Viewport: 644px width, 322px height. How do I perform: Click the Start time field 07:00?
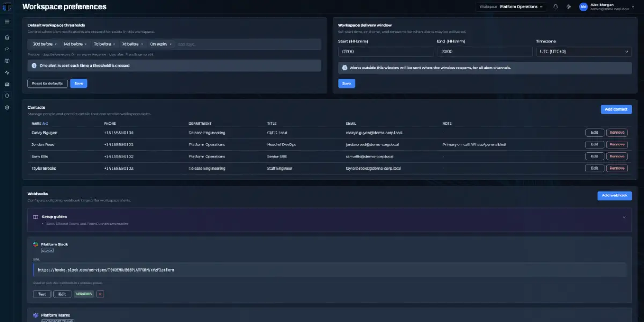click(386, 52)
